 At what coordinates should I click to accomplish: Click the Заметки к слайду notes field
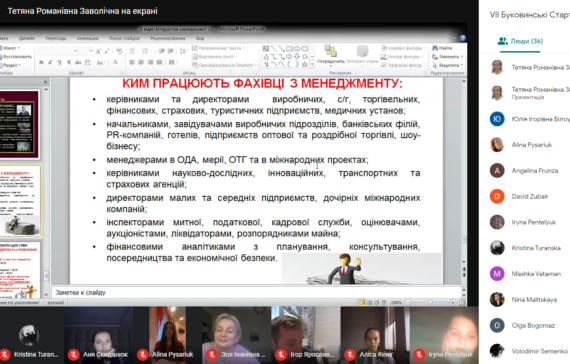(x=256, y=292)
